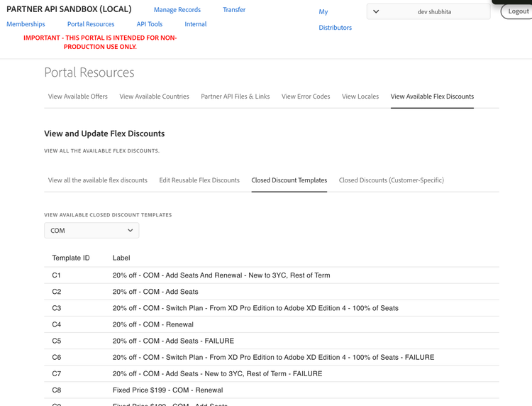This screenshot has height=406, width=532.
Task: Open Portal Resources in top navigation
Action: tap(91, 24)
